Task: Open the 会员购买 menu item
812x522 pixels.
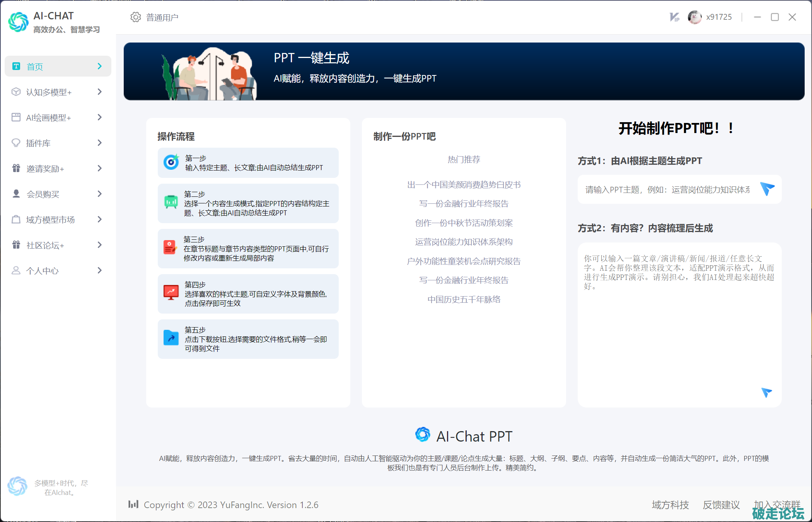Action: click(43, 194)
